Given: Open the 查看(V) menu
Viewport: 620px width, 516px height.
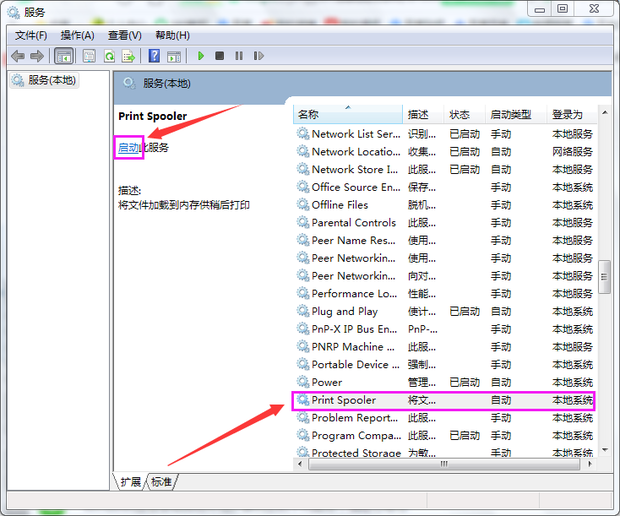Looking at the screenshot, I should [x=125, y=35].
